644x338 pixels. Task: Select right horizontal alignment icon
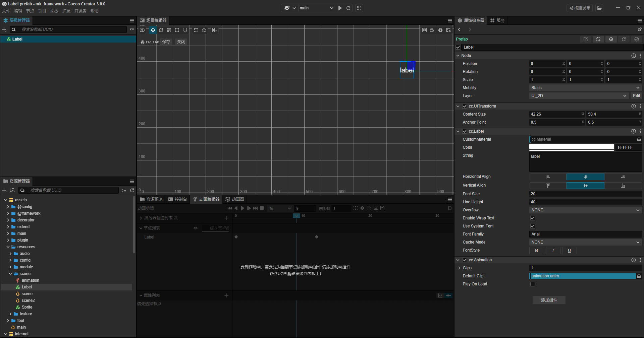click(x=623, y=177)
